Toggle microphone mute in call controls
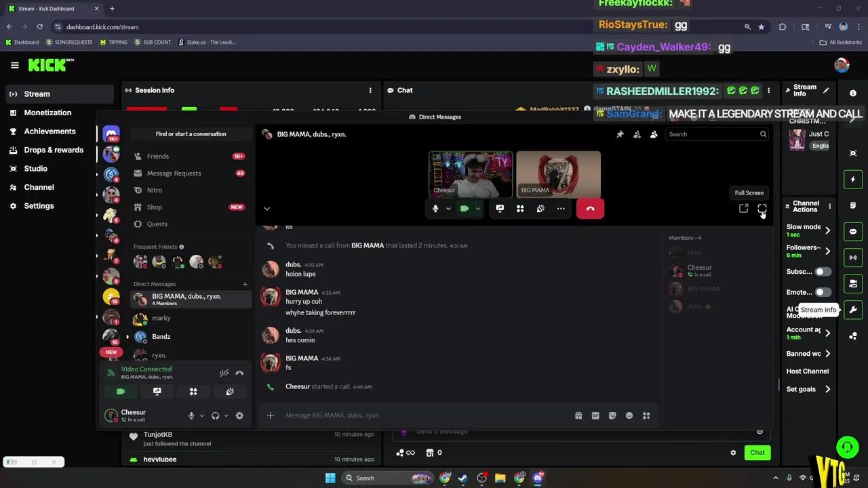This screenshot has height=488, width=868. coord(435,209)
